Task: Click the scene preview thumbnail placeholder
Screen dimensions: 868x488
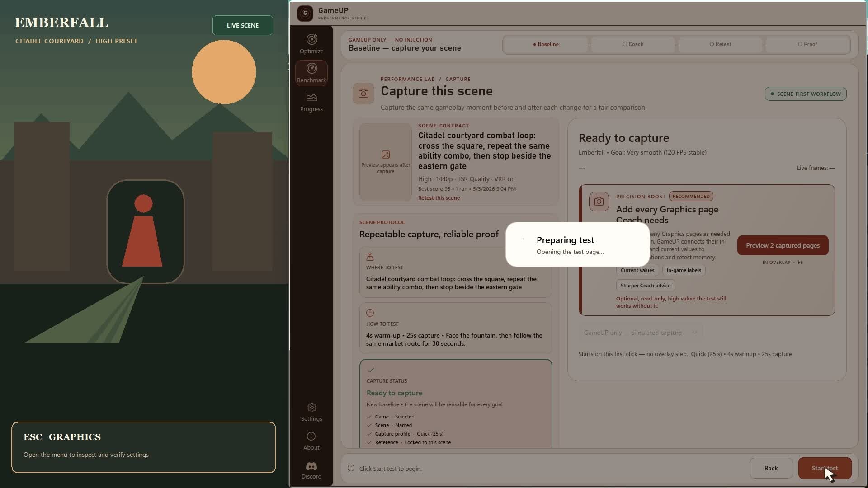Action: [386, 162]
